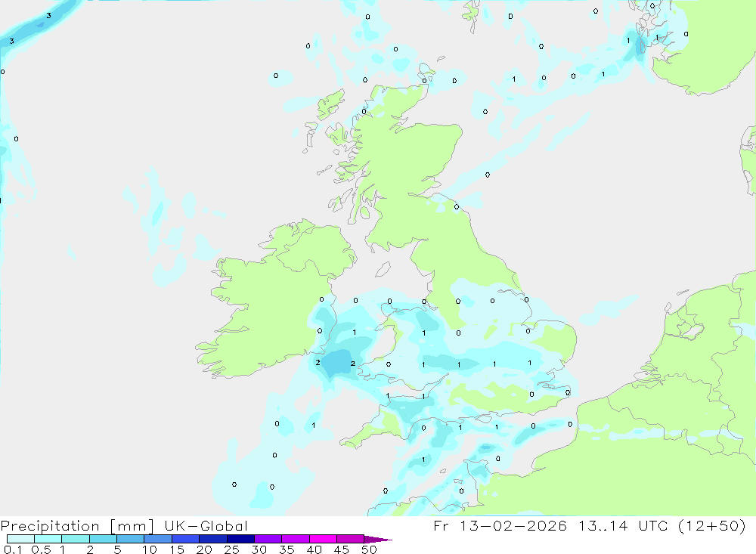Click the legend label '0.5'
The image size is (756, 554).
coord(41,549)
